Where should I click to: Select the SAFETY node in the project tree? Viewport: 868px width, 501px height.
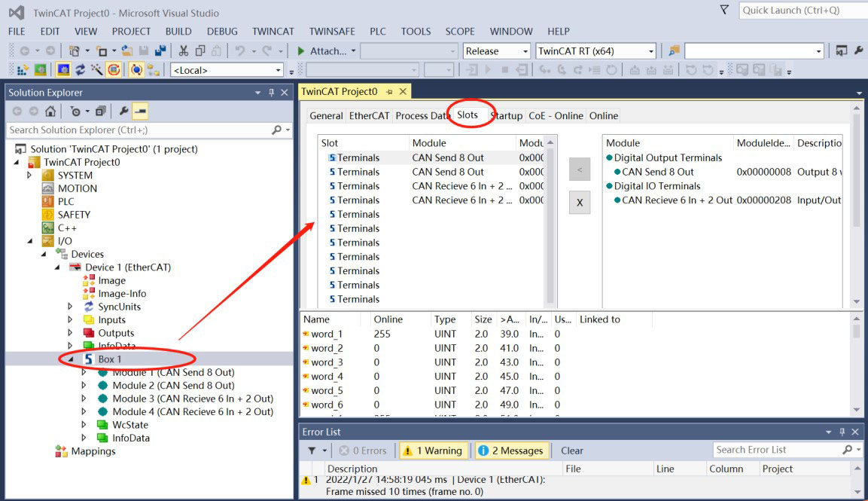point(74,215)
